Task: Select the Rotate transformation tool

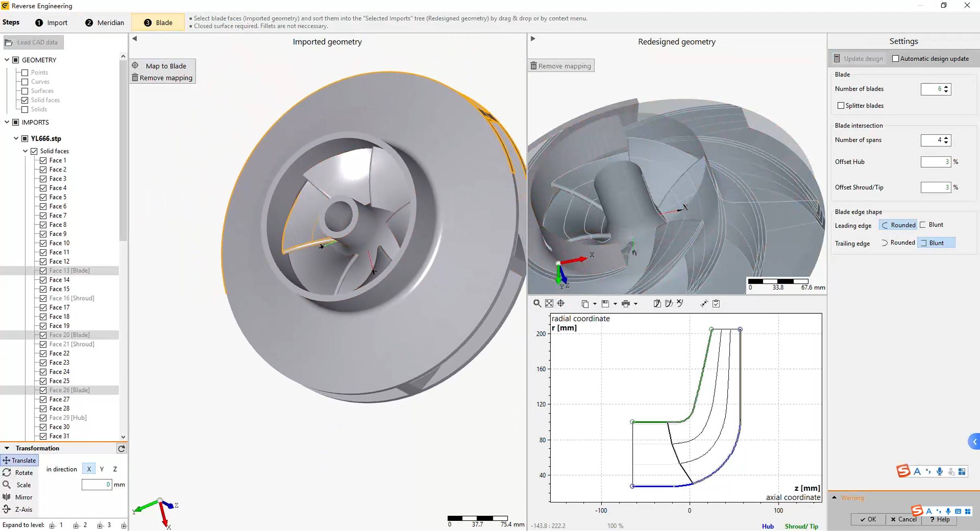Action: click(18, 473)
